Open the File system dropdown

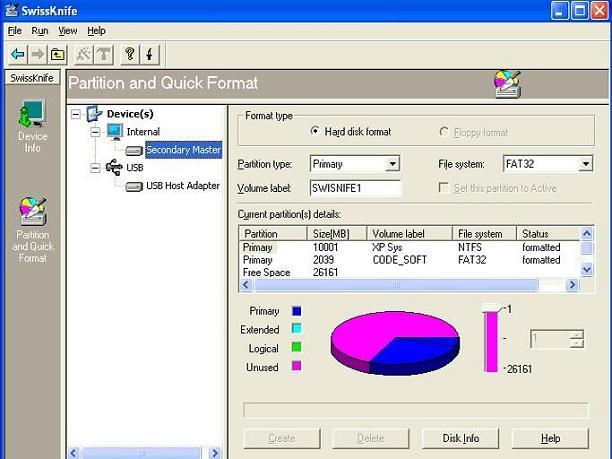(x=585, y=164)
